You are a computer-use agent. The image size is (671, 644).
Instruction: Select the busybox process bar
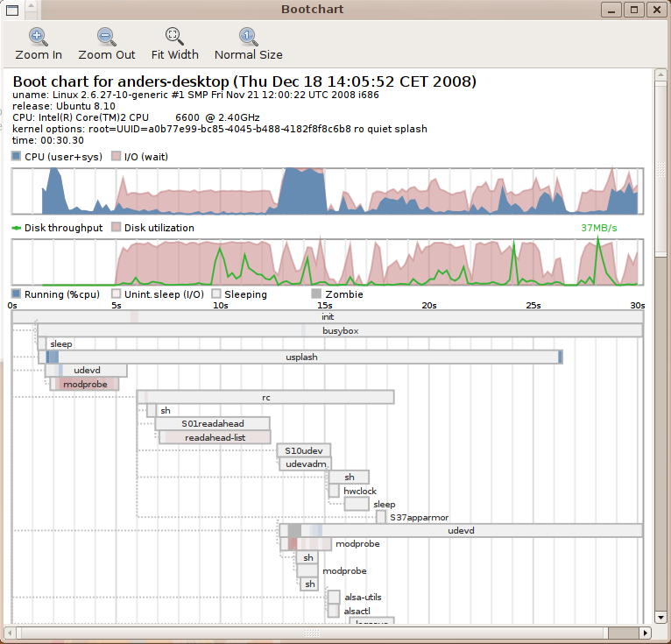click(x=340, y=330)
